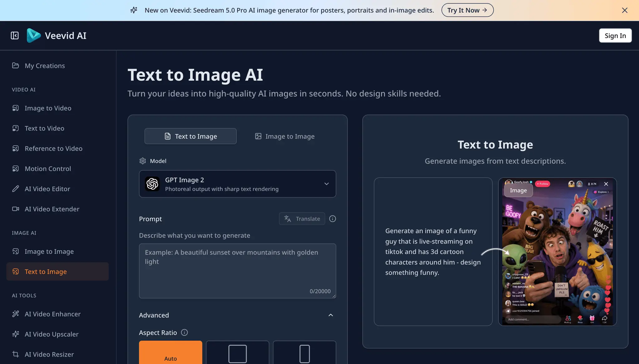Open AI Video Enhancer wand icon

coord(16,314)
